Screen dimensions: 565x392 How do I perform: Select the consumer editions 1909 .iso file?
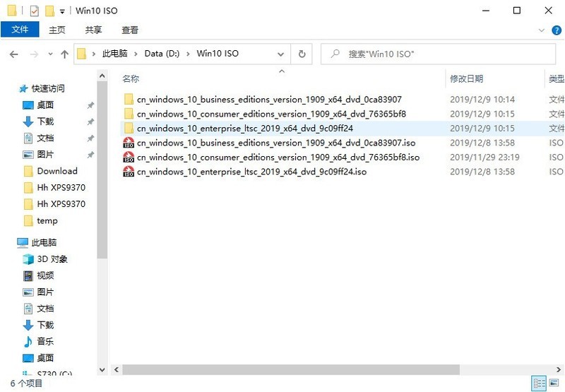(278, 157)
